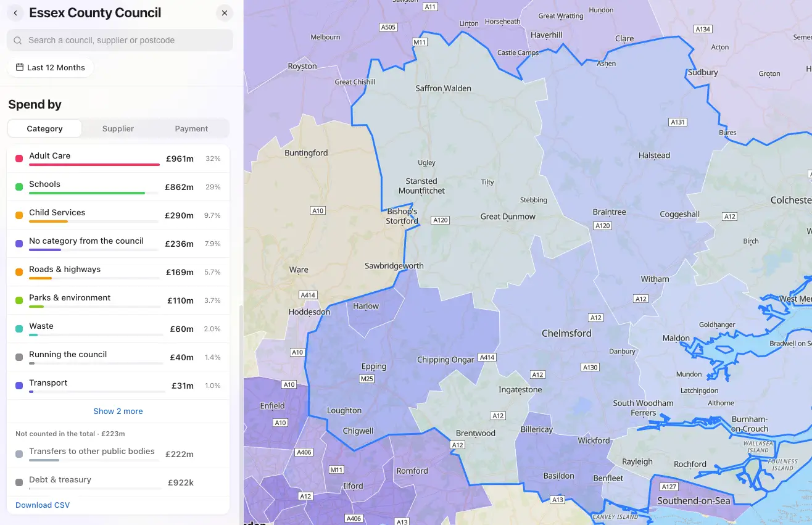
Task: Click Buntingford on the map
Action: 306,152
